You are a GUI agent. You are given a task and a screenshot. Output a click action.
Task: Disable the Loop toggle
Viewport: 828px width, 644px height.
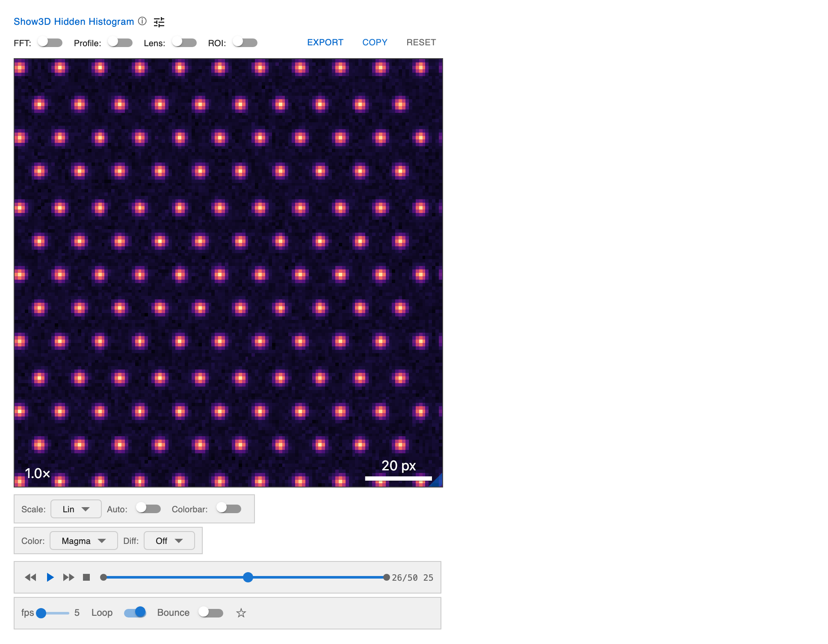pyautogui.click(x=135, y=612)
